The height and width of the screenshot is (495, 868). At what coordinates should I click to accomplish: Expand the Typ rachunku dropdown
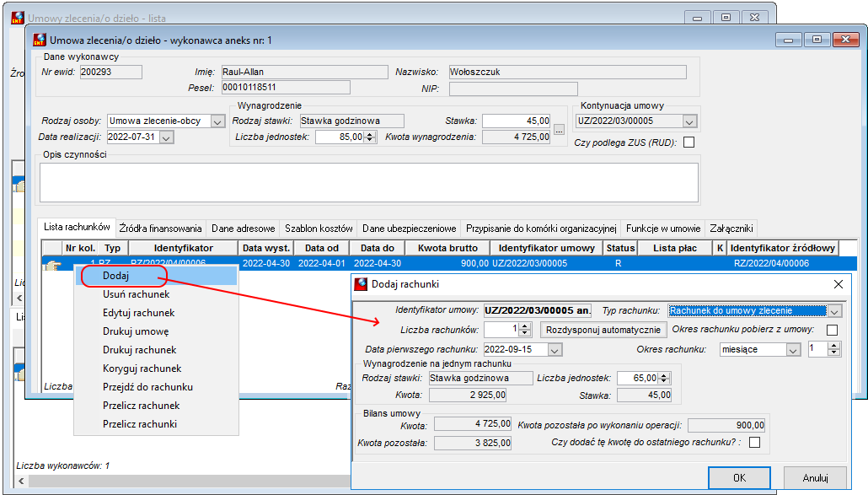point(834,311)
